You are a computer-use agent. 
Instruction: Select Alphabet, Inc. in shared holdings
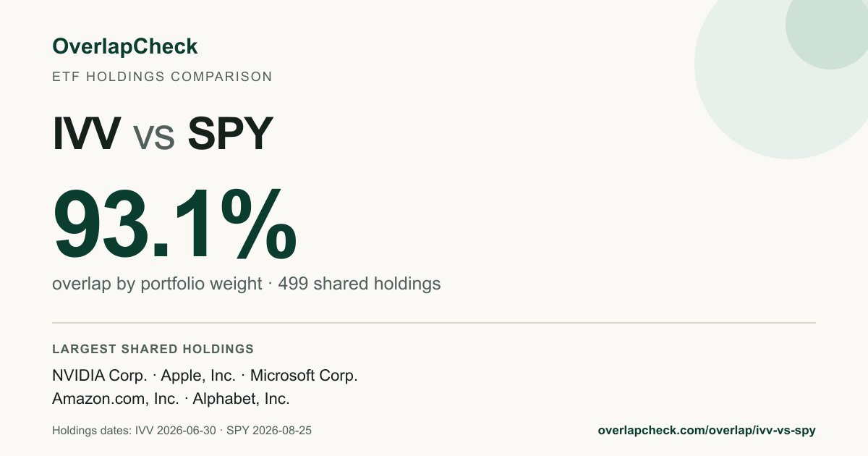[x=241, y=399]
